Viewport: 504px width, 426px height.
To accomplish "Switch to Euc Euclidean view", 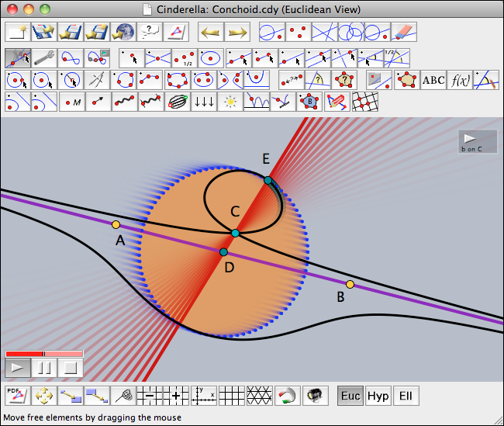I will point(350,396).
